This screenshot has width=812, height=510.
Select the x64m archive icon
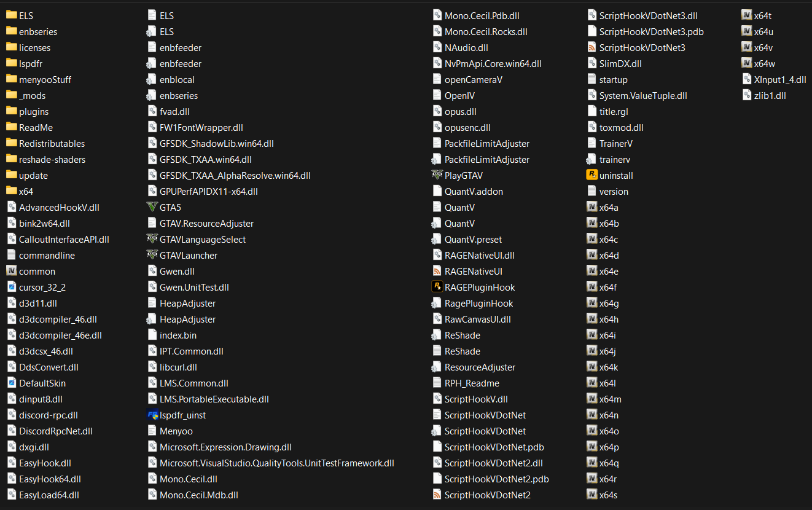point(592,399)
